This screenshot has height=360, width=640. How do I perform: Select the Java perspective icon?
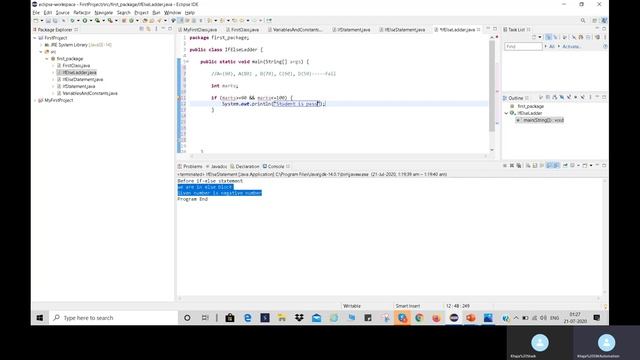(x=604, y=20)
